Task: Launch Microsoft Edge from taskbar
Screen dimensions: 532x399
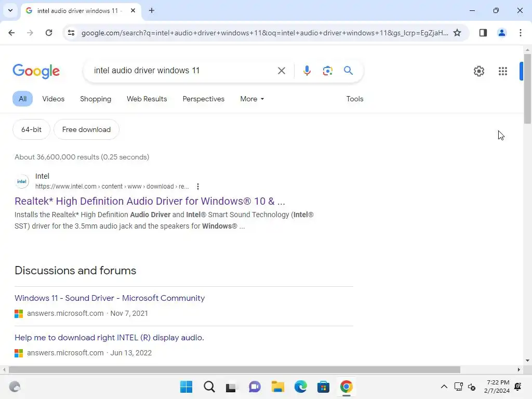Action: point(300,387)
